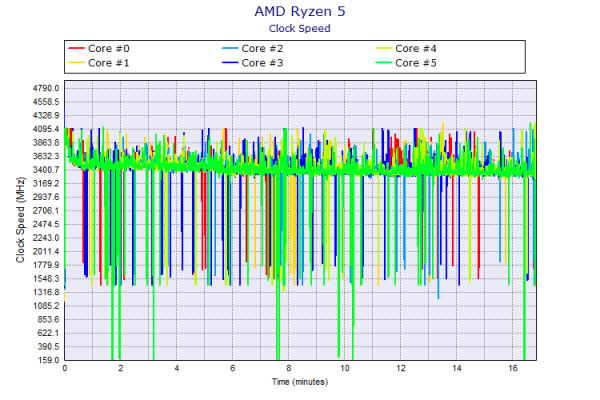
Task: Click the dark blue Core #3 color line
Action: click(x=230, y=63)
